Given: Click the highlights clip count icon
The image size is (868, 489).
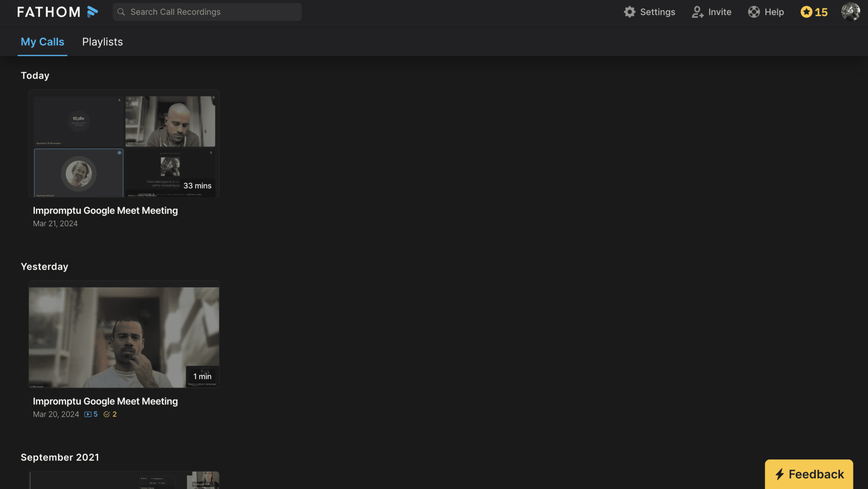Looking at the screenshot, I should tap(88, 415).
